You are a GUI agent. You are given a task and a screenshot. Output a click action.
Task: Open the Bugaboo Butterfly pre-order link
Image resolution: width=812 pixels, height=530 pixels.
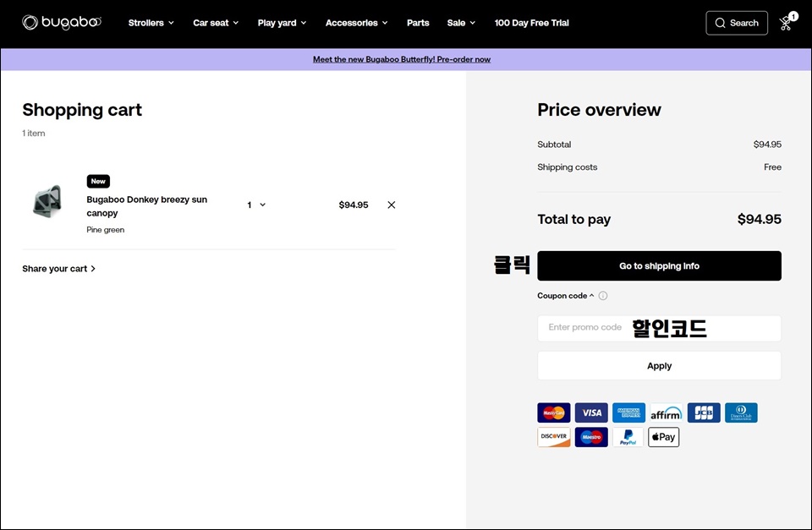(x=401, y=59)
